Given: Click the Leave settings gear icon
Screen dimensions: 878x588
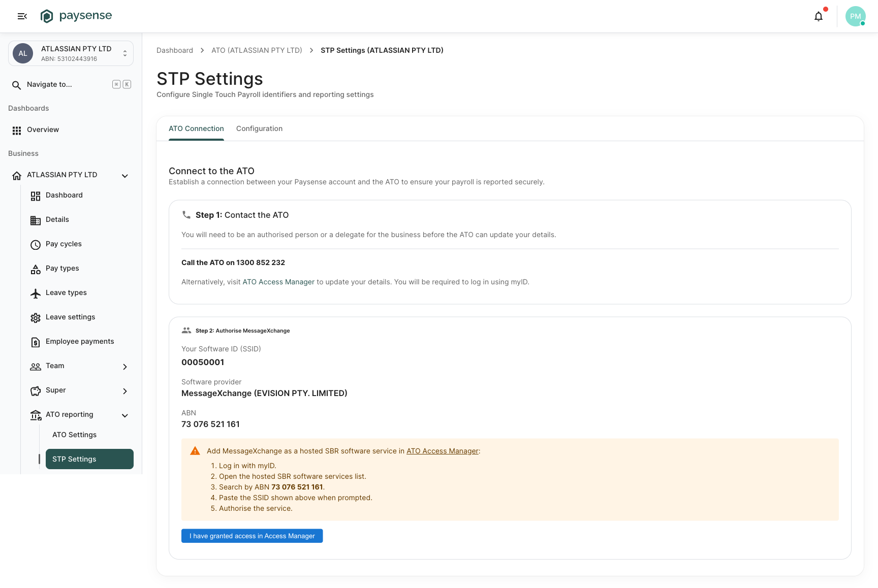Looking at the screenshot, I should (x=36, y=318).
